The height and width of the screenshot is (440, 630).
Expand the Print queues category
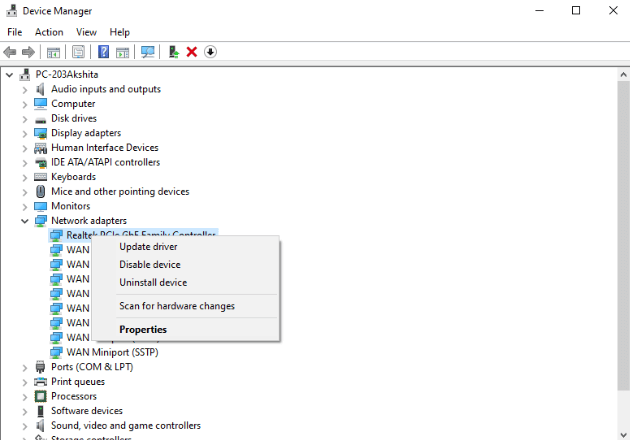click(25, 382)
